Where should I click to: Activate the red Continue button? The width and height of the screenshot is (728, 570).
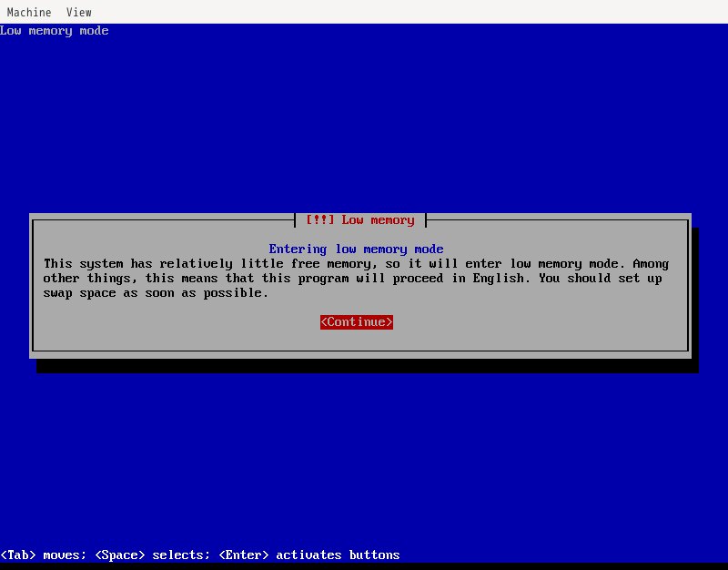point(357,322)
